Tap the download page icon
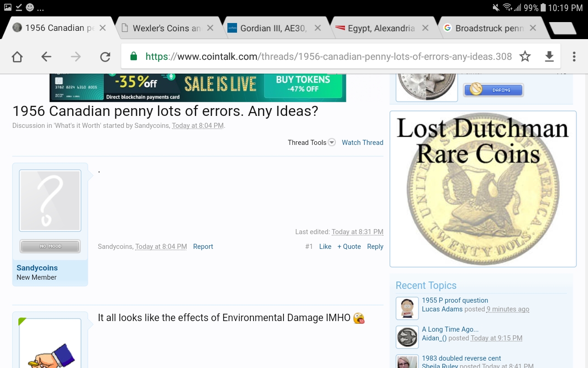The image size is (588, 368). click(549, 57)
